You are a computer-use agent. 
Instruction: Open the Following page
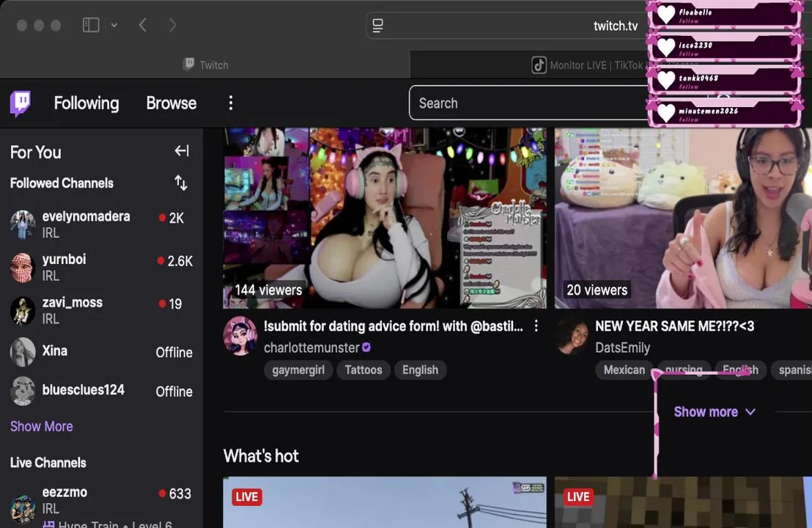[86, 103]
